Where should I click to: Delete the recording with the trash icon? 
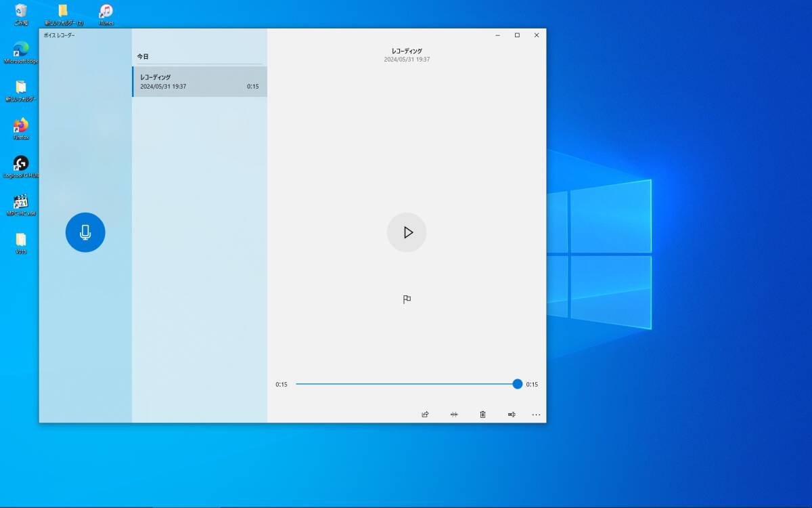(x=482, y=415)
